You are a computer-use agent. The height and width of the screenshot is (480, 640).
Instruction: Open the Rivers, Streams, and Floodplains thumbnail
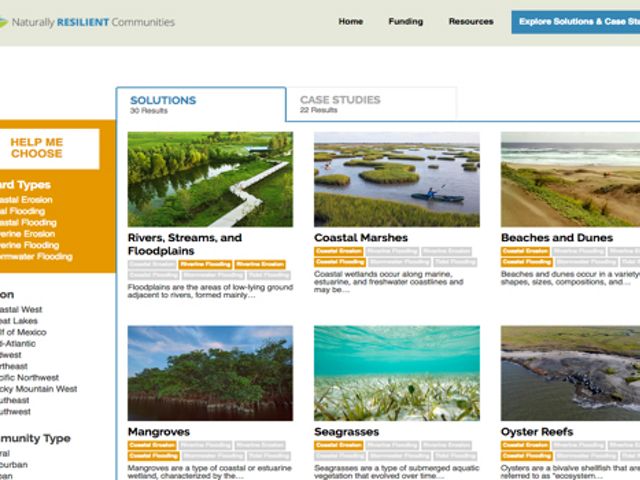210,179
